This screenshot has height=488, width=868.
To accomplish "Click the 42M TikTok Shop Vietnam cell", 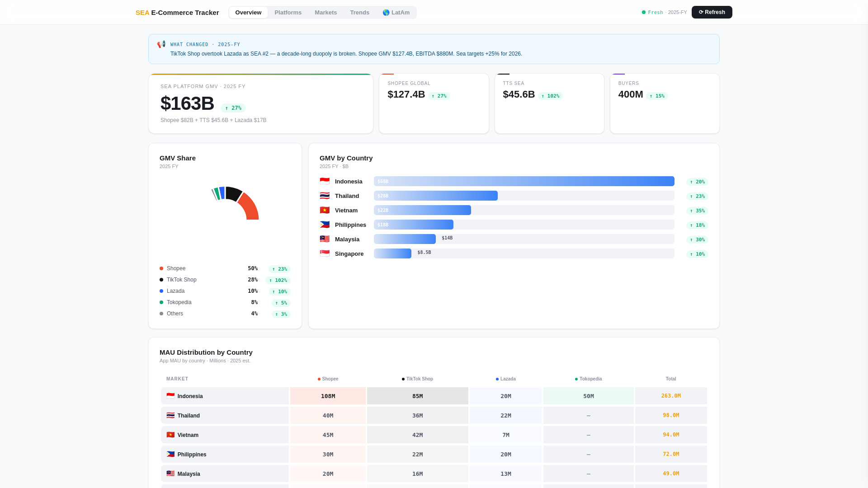I will click(x=417, y=435).
